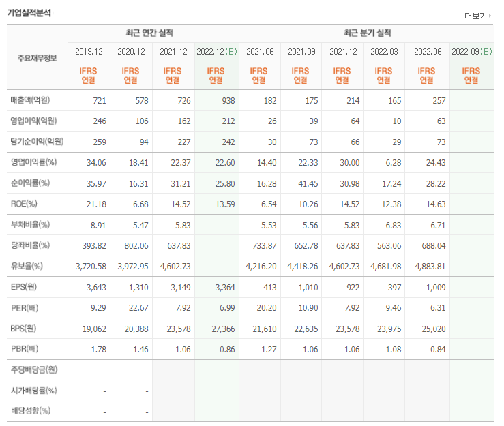
Task: Click quick ratio value 688.04
Action: [434, 246]
